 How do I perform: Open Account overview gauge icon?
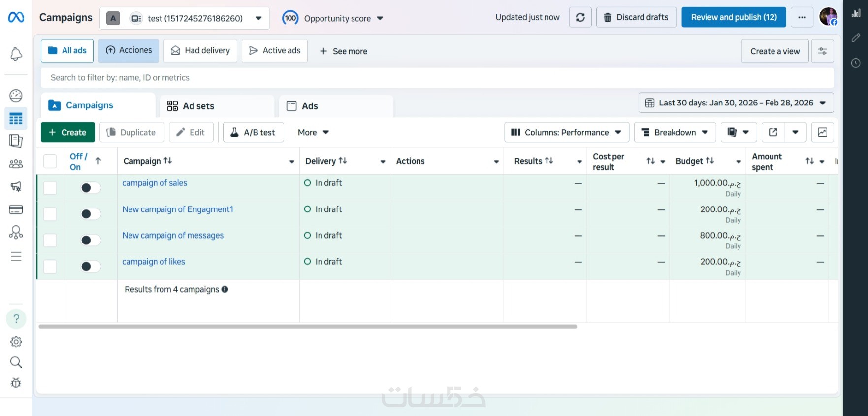click(16, 95)
